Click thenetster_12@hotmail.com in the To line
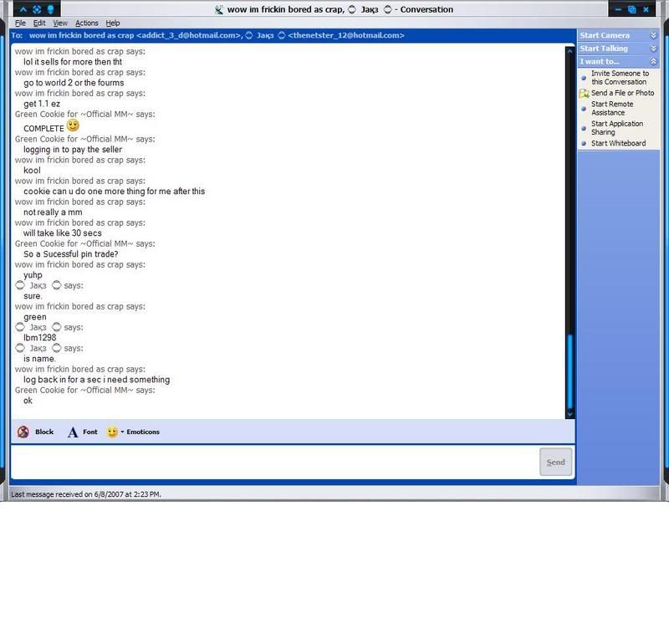Image resolution: width=669 pixels, height=644 pixels. pos(346,35)
